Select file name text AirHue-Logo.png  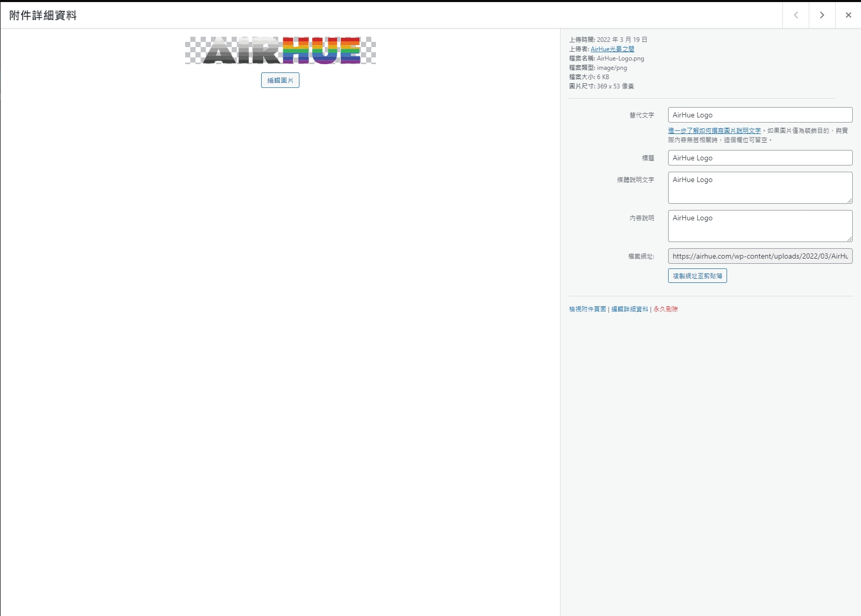[621, 58]
